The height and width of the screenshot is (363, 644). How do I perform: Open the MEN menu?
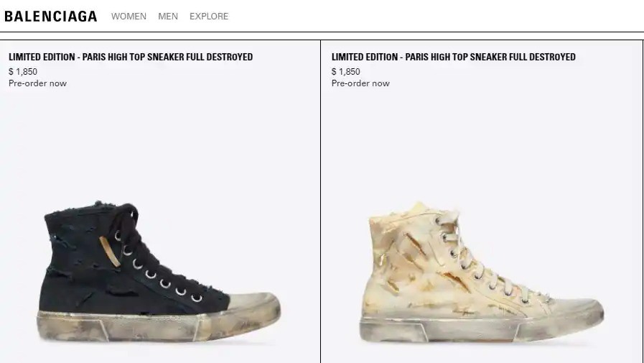pos(168,17)
